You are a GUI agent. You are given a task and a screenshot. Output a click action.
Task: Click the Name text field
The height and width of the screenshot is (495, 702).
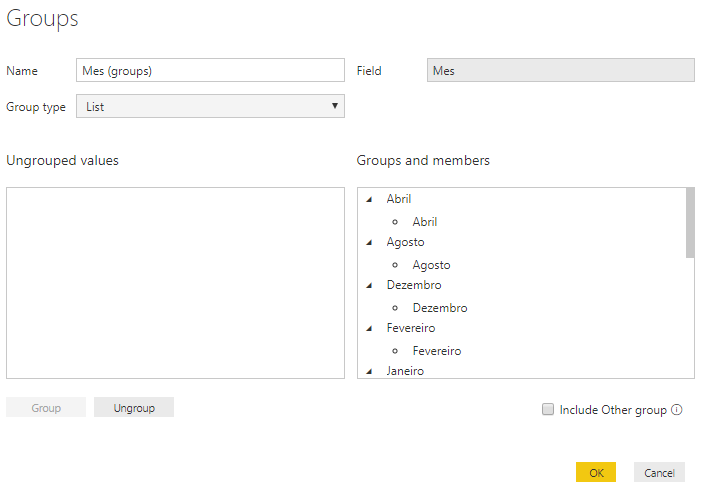tap(210, 70)
